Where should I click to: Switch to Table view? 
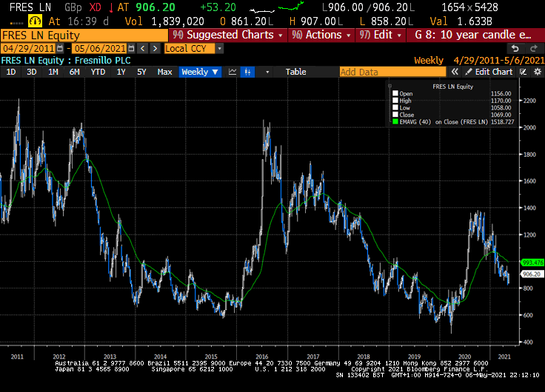click(x=295, y=72)
